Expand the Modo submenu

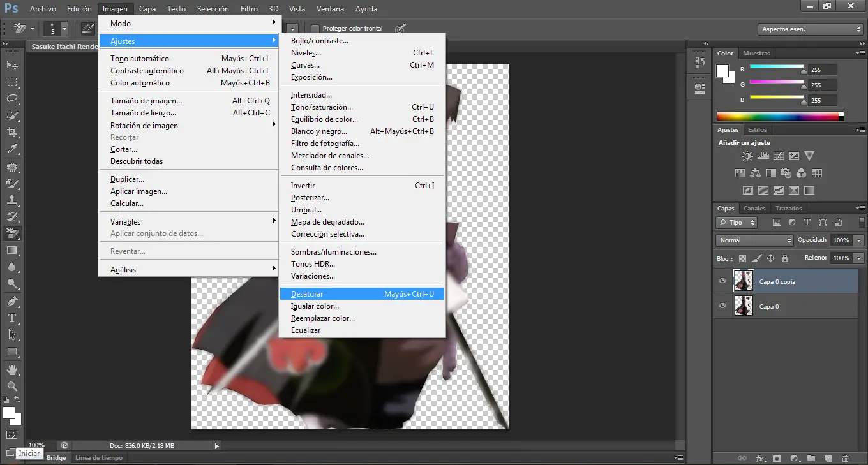coord(190,23)
